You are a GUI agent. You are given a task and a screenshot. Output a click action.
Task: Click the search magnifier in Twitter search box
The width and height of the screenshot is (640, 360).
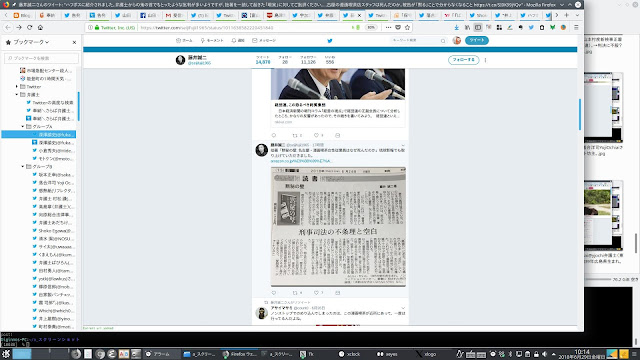pyautogui.click(x=443, y=40)
